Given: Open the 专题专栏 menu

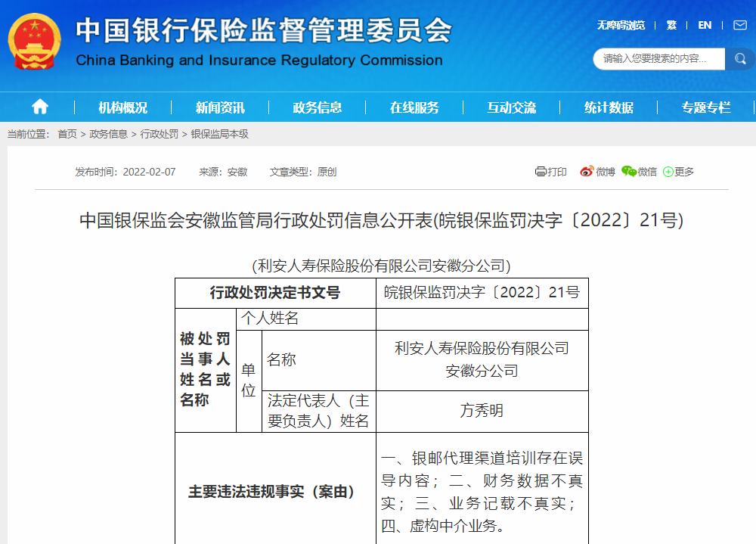Looking at the screenshot, I should (x=706, y=107).
